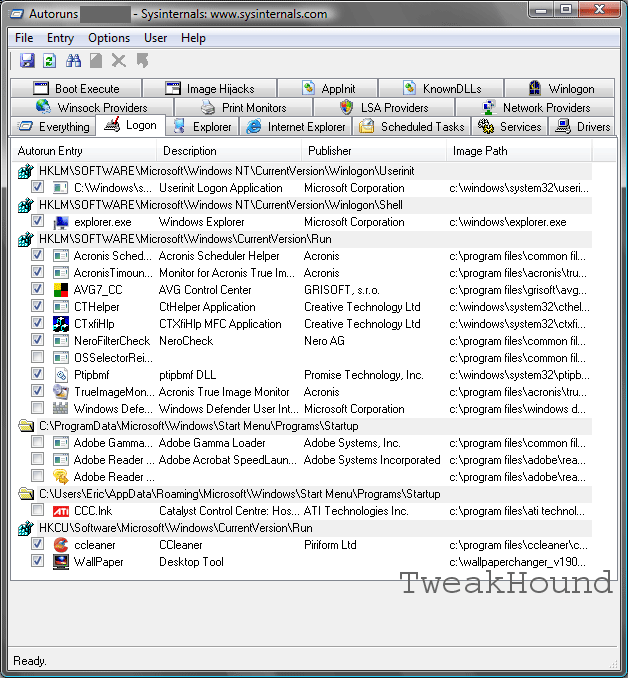Click the Windows Defender entry icon

tap(61, 409)
